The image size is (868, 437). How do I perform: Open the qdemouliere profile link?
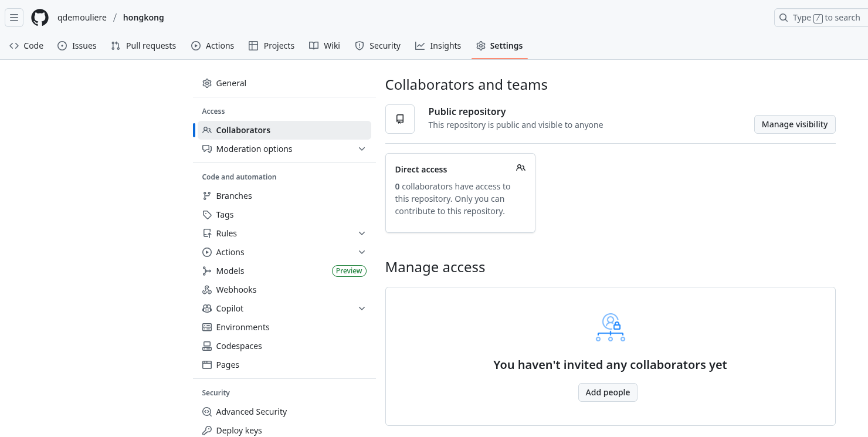click(x=82, y=18)
